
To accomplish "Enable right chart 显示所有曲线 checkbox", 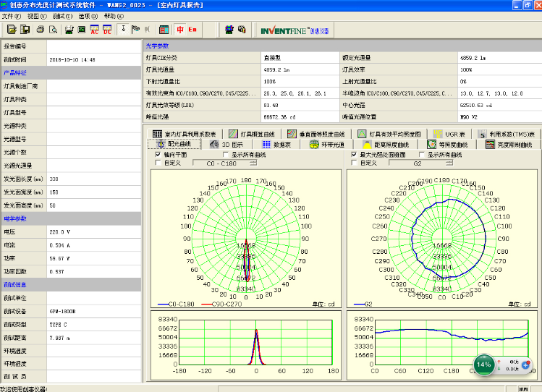I will click(422, 154).
